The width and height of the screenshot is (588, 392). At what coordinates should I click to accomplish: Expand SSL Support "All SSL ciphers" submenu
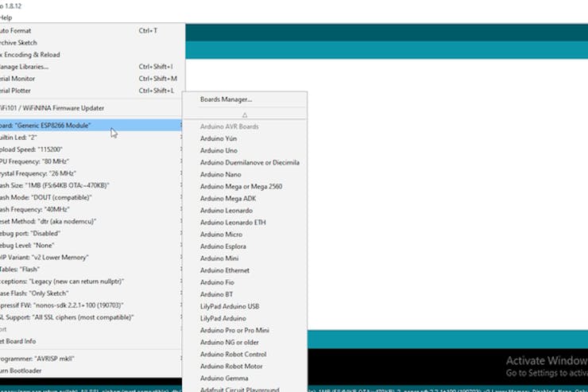92,317
